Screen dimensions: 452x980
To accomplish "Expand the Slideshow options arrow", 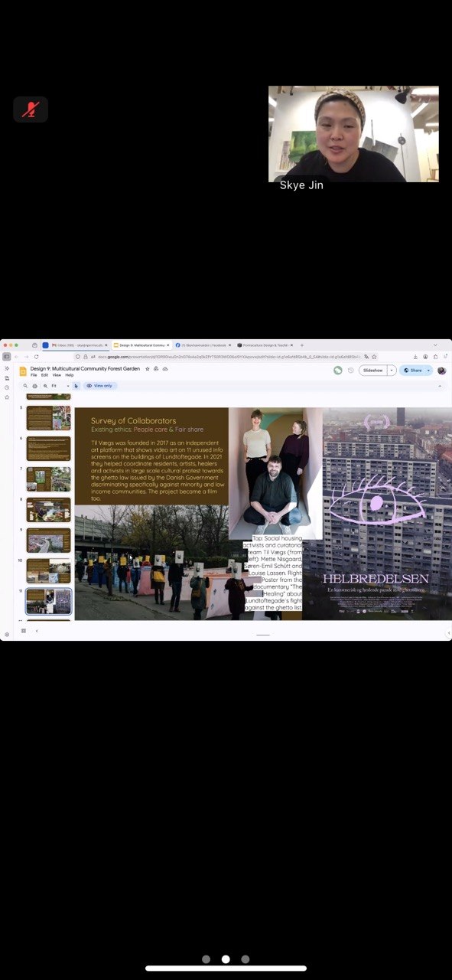I will (392, 371).
